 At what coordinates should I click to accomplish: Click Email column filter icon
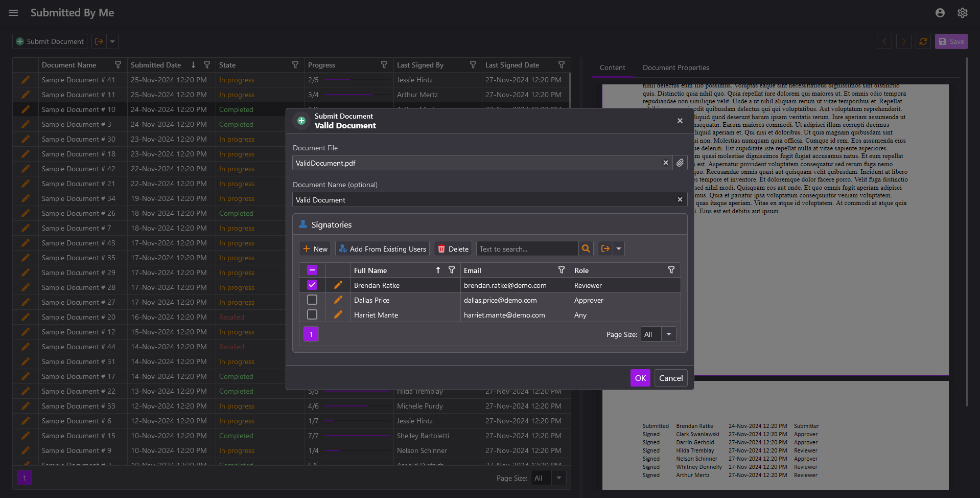pos(561,270)
